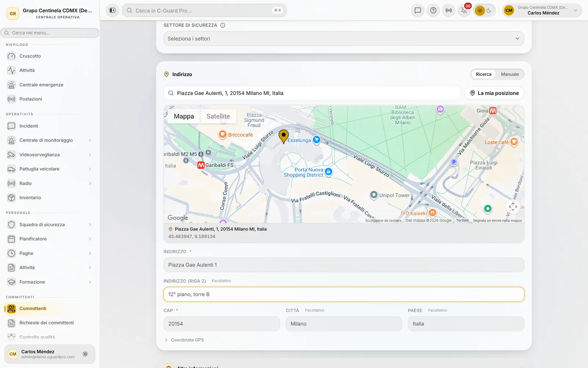Open the Seleziona i settori dropdown
The image size is (588, 368).
[344, 39]
